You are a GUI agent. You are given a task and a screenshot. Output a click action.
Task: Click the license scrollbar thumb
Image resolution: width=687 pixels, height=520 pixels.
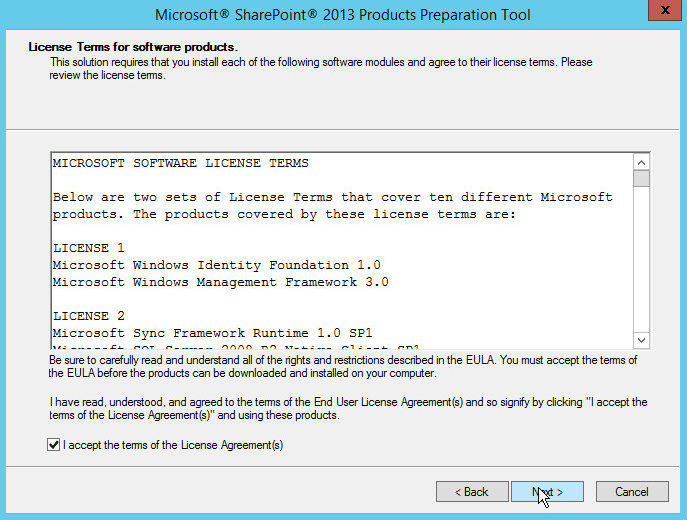tap(641, 180)
